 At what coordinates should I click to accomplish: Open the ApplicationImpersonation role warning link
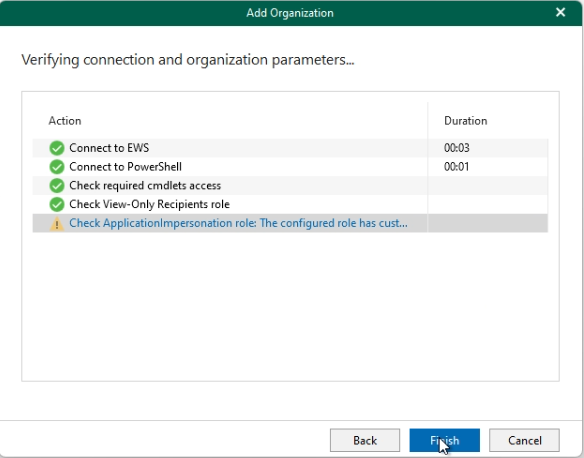point(238,223)
